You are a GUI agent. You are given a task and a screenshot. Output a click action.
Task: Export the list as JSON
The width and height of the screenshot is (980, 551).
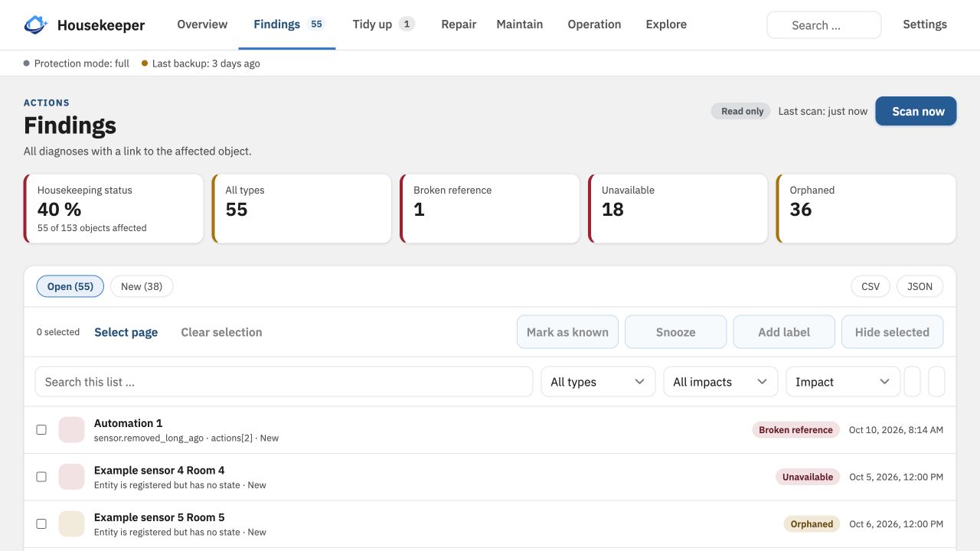[920, 286]
